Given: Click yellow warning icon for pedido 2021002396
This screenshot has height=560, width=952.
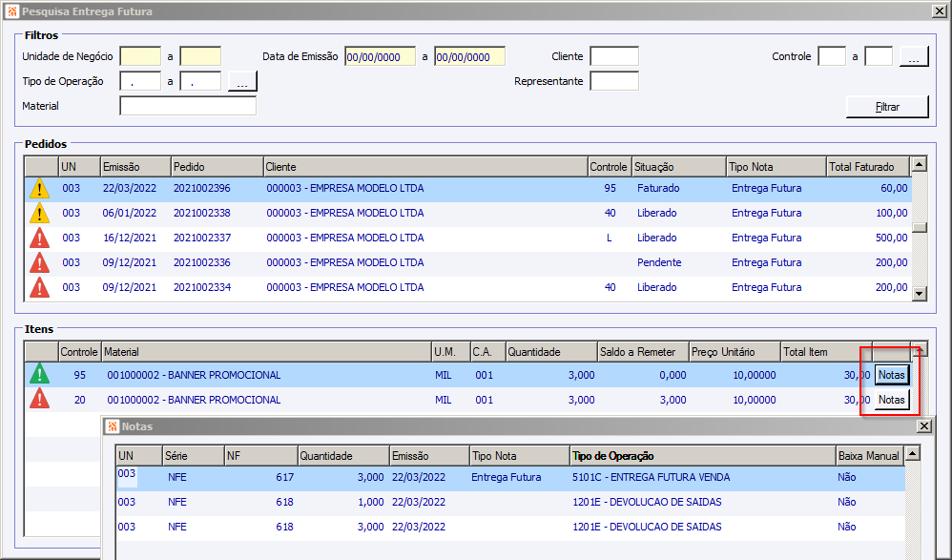Looking at the screenshot, I should (40, 189).
